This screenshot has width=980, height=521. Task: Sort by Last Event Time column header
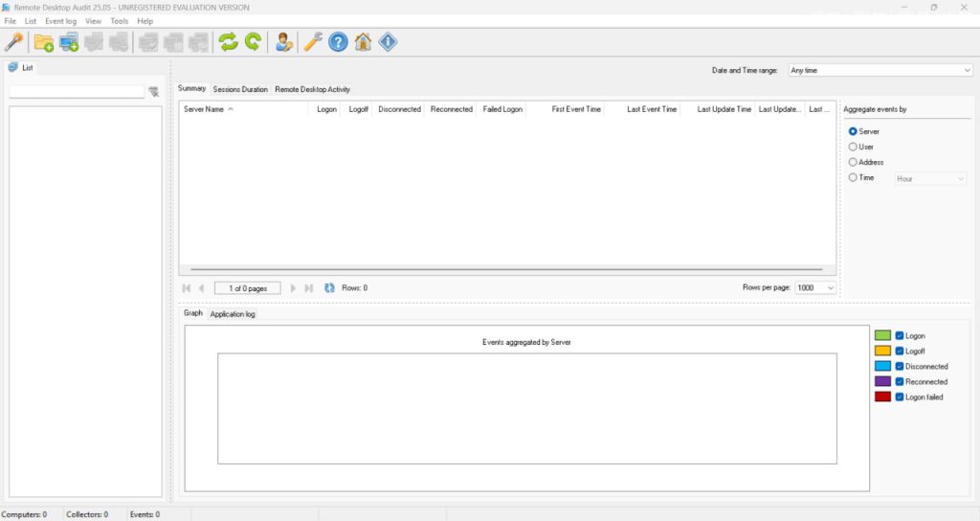(x=642, y=109)
